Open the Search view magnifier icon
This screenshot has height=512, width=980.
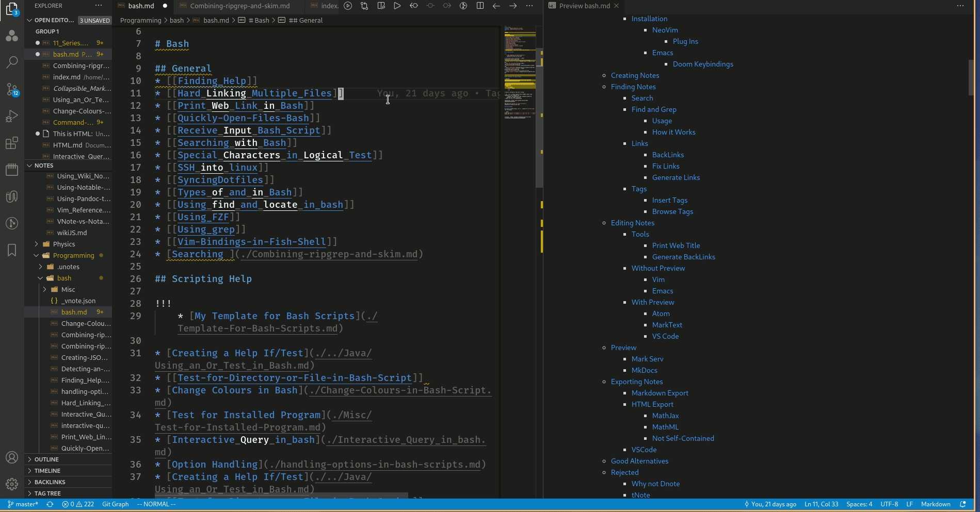tap(11, 62)
